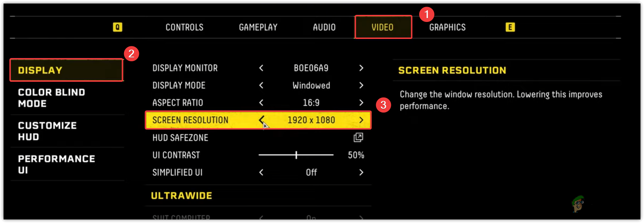644x223 pixels.
Task: Adjust the UI Contrast slider
Action: click(x=296, y=155)
